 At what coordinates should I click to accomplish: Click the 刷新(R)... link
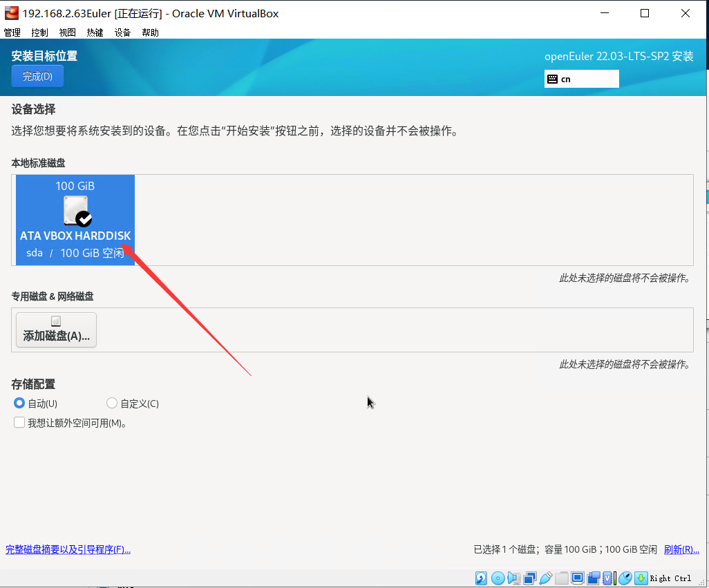(x=681, y=549)
